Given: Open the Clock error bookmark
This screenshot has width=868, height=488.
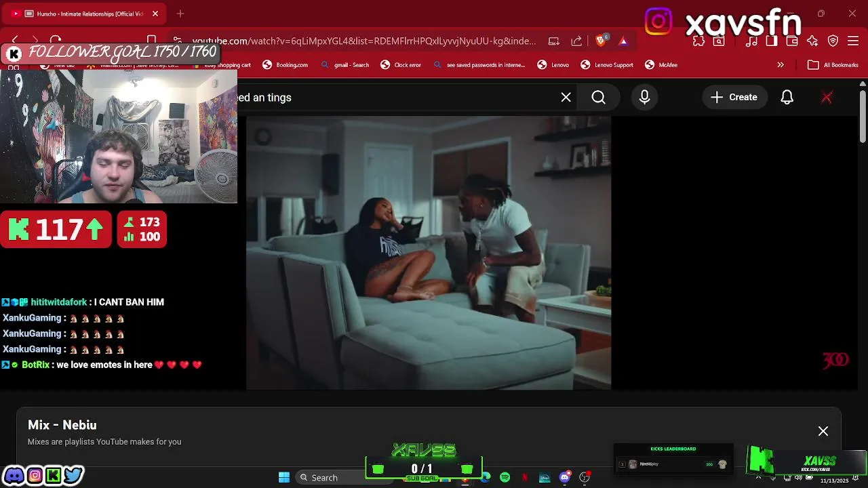Looking at the screenshot, I should pos(401,65).
